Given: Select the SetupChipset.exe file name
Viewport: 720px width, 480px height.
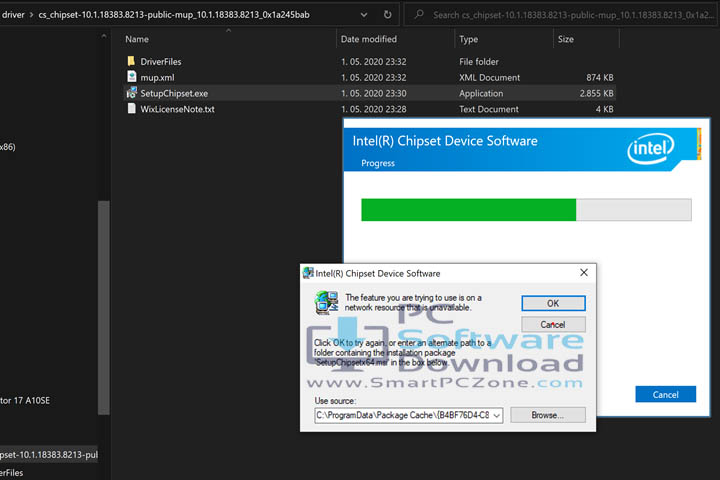Looking at the screenshot, I should (x=174, y=93).
